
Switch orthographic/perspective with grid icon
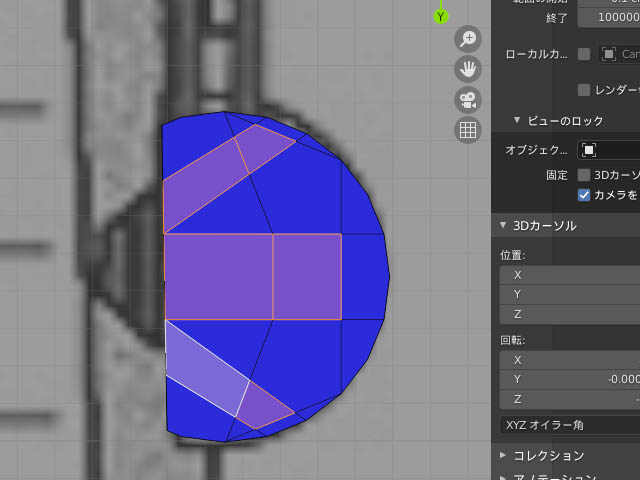click(x=468, y=130)
